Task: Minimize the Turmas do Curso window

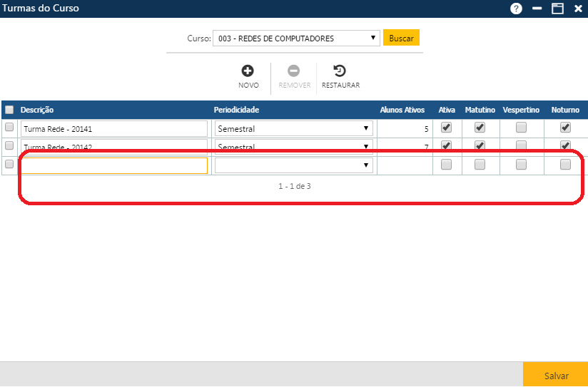Action: (x=537, y=9)
